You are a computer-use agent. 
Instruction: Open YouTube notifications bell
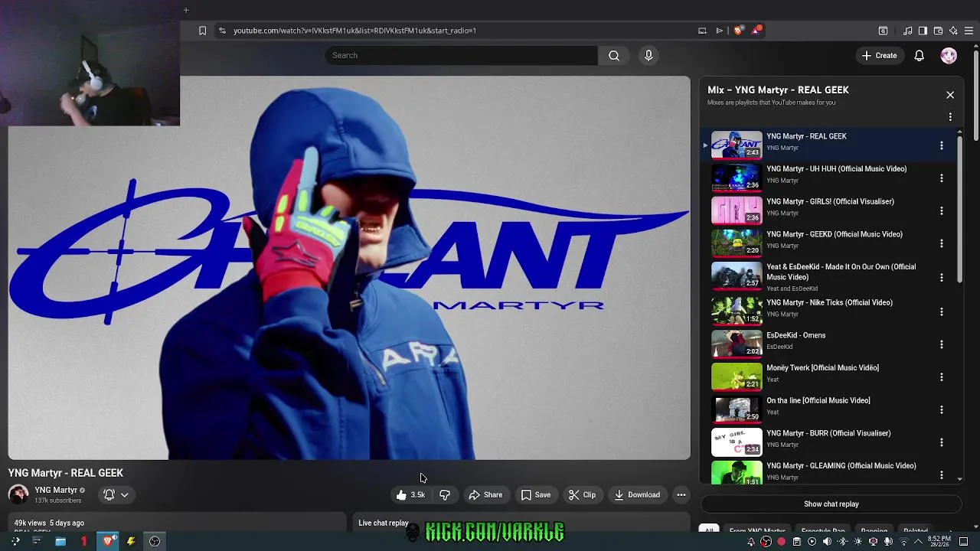[x=919, y=55]
